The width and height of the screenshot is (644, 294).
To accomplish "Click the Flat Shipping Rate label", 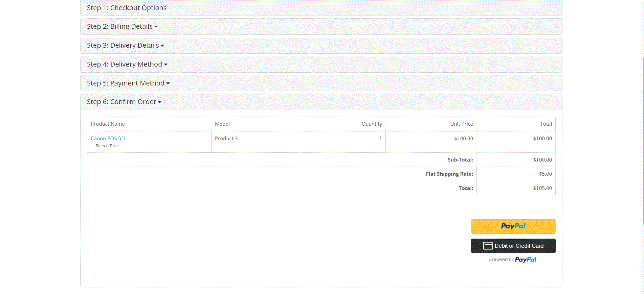I will coord(449,174).
